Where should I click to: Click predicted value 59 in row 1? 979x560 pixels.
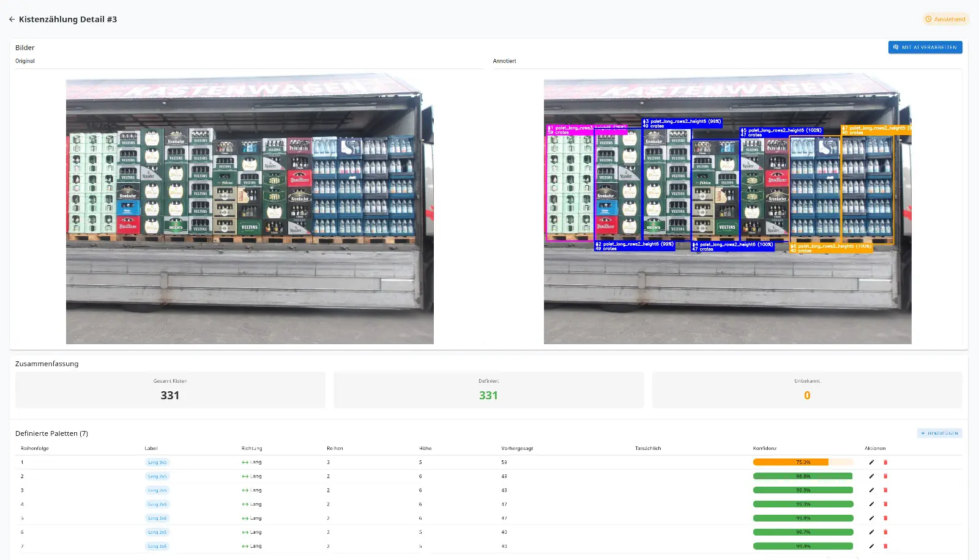(x=504, y=462)
